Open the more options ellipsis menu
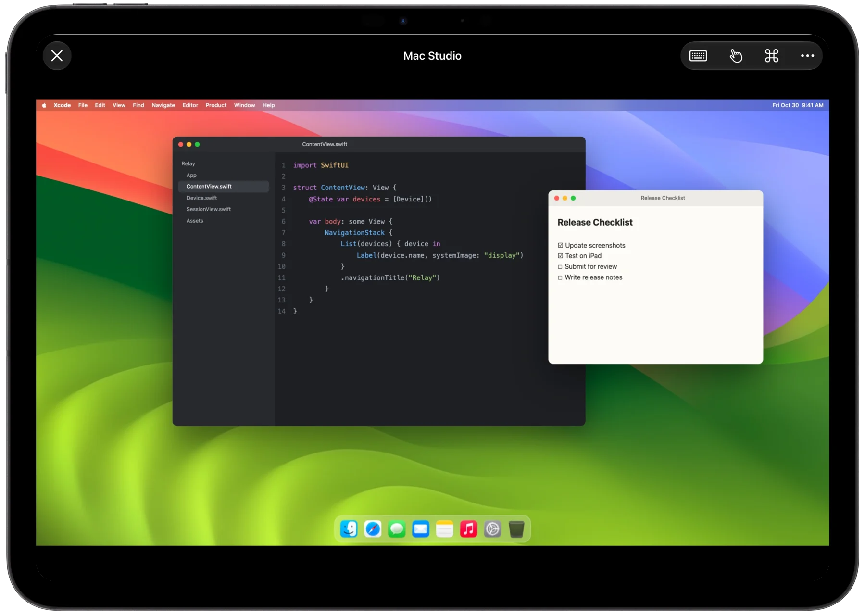Viewport: 865px width, 616px height. (x=807, y=56)
